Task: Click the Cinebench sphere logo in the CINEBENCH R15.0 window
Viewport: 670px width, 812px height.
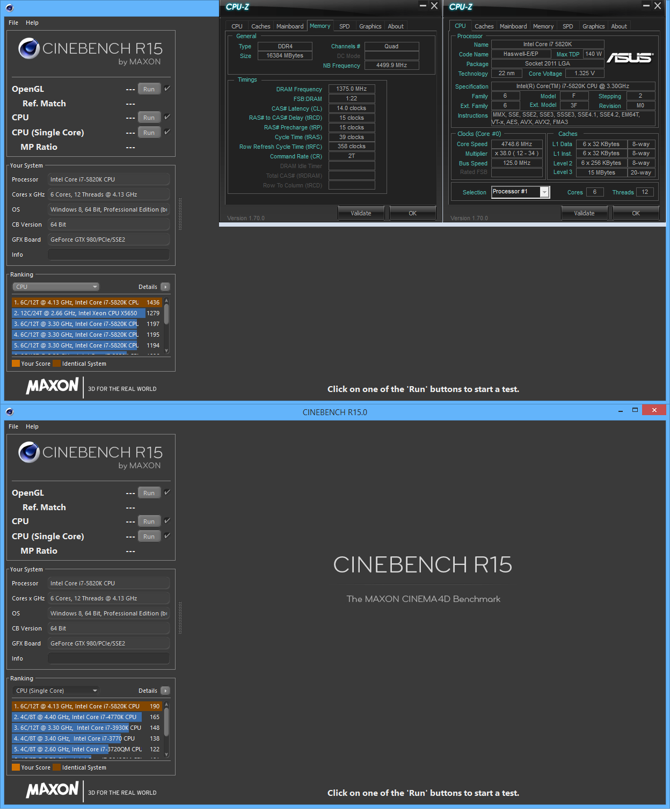Action: [x=29, y=452]
